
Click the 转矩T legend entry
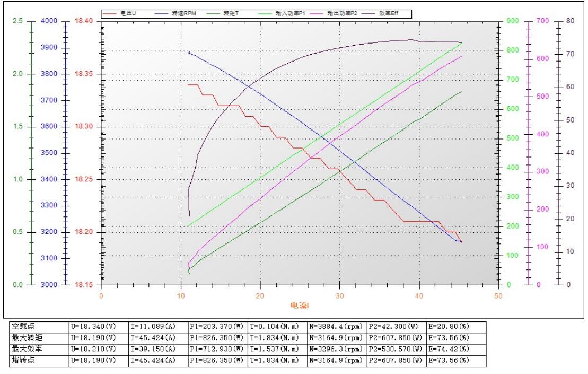pyautogui.click(x=231, y=13)
